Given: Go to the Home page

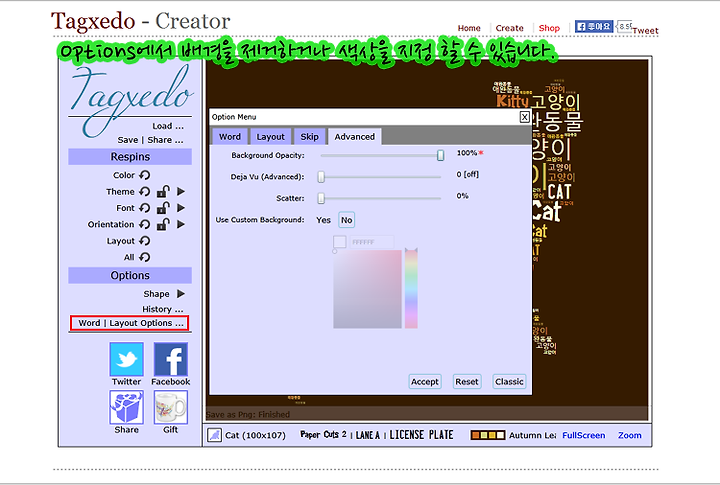Looking at the screenshot, I should point(469,28).
